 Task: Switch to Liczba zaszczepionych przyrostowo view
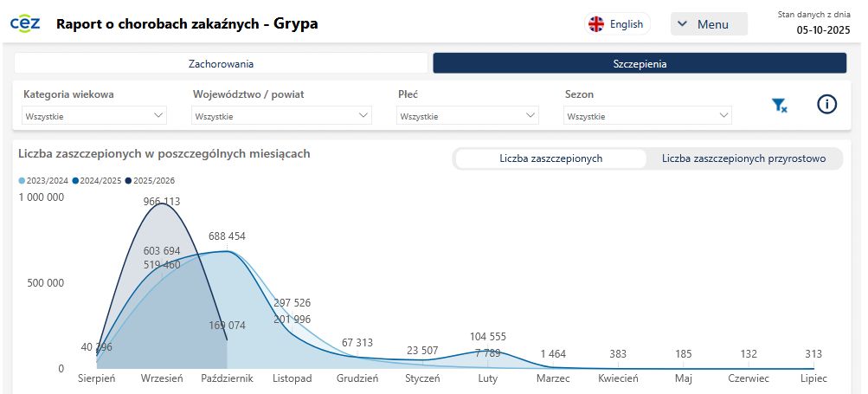pos(743,158)
